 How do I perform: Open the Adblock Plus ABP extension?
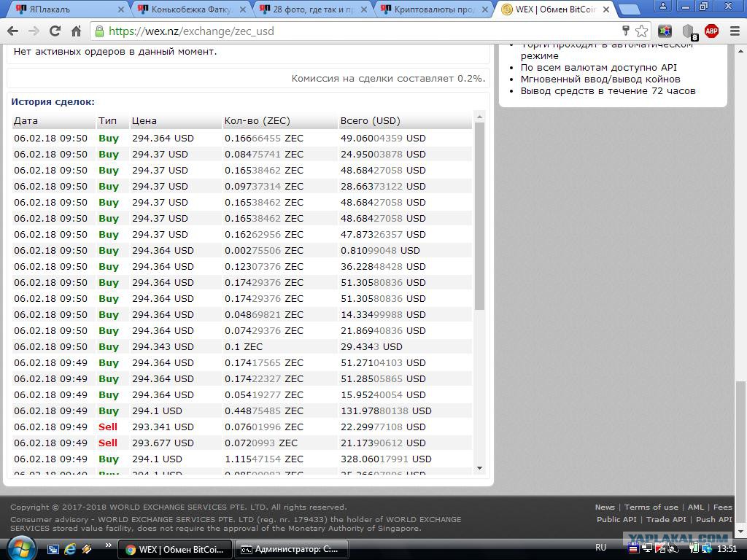point(711,31)
